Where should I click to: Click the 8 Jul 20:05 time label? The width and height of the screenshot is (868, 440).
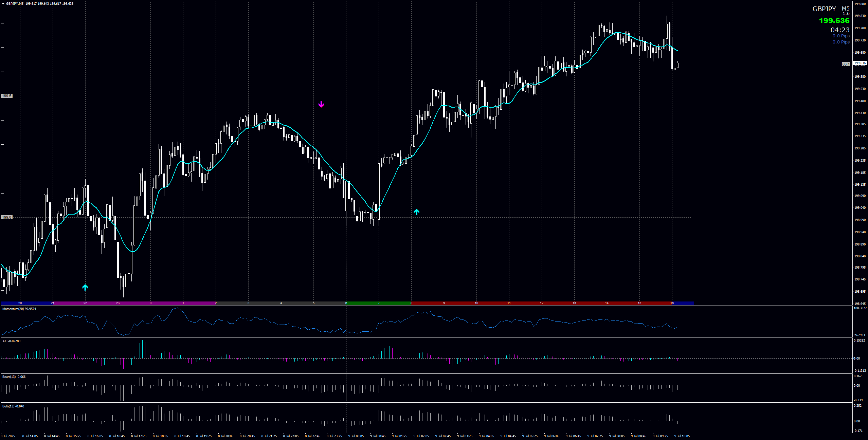click(226, 436)
